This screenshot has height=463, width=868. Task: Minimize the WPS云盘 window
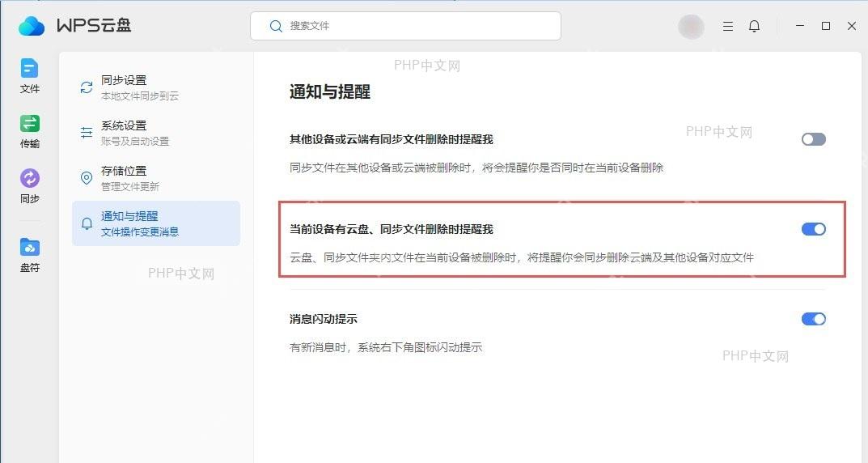[800, 25]
